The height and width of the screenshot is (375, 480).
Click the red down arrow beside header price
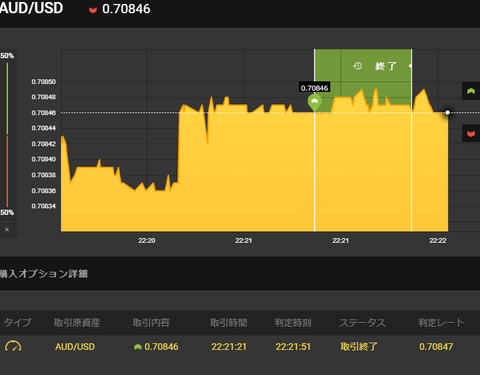[x=93, y=10]
